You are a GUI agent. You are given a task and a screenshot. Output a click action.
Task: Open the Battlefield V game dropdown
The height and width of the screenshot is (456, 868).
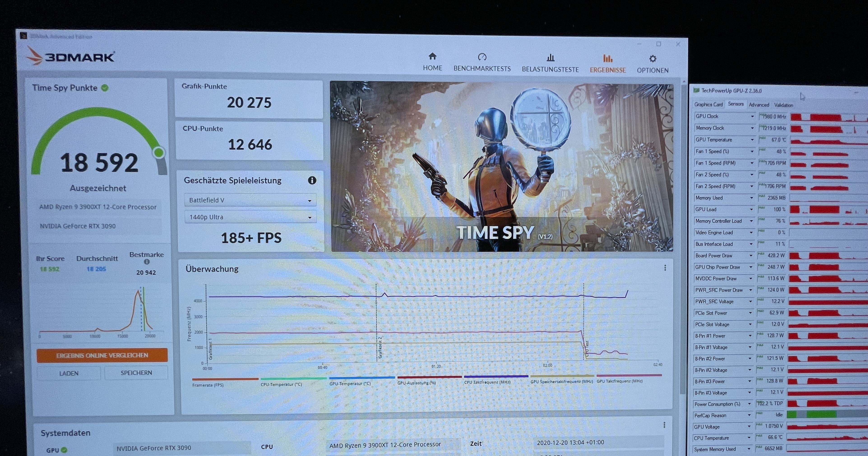[x=250, y=200]
